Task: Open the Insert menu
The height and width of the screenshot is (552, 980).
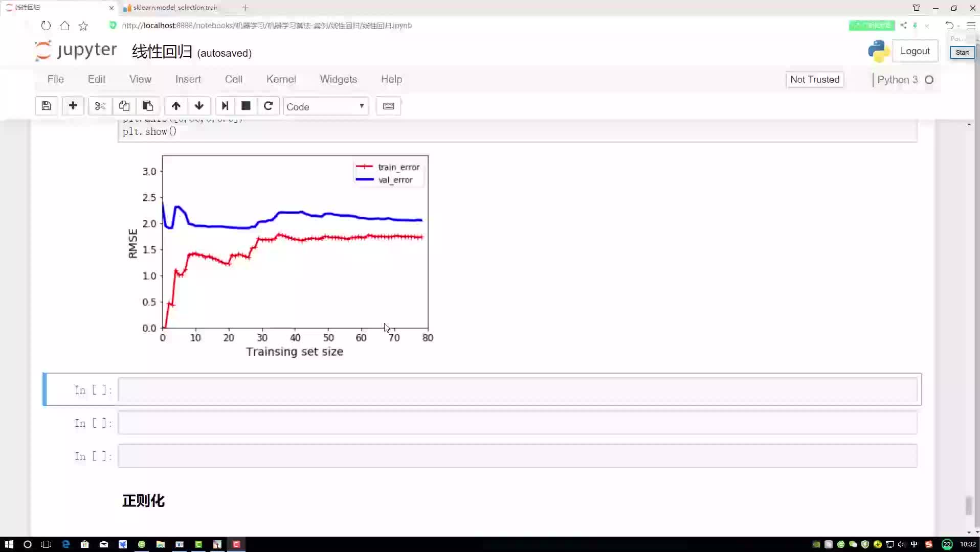Action: (x=188, y=79)
